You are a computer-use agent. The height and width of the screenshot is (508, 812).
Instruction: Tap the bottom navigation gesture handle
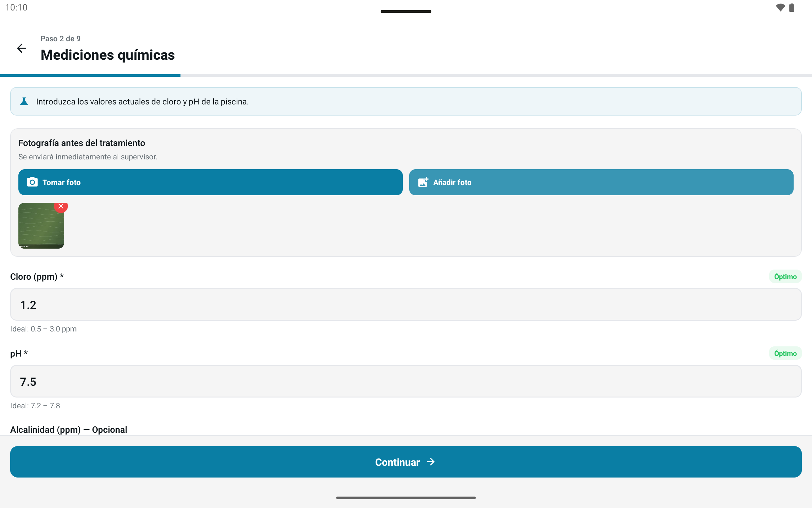pyautogui.click(x=406, y=498)
